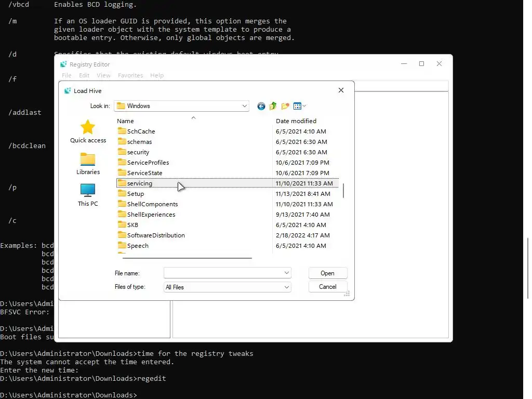Open the View Menu icon dropdown

[x=299, y=106]
